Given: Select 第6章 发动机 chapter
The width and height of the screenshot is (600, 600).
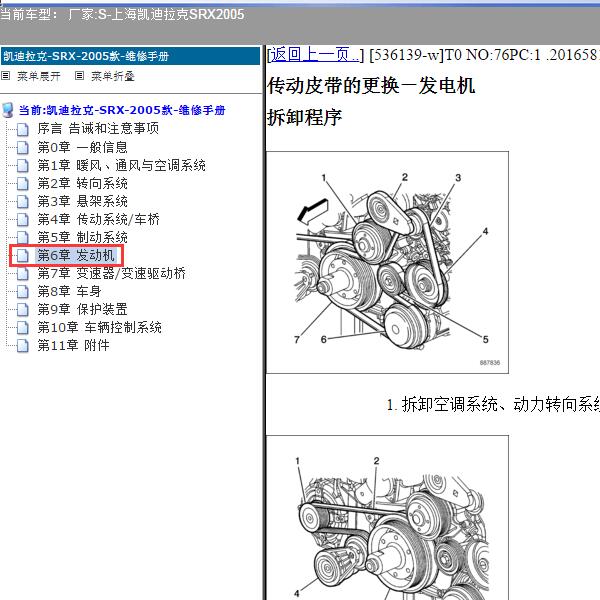Looking at the screenshot, I should tap(76, 255).
